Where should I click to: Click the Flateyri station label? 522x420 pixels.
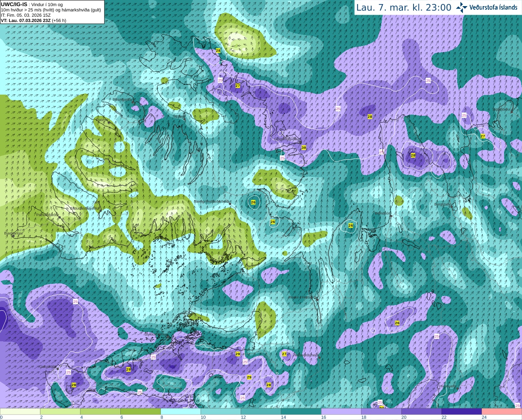click(102, 120)
